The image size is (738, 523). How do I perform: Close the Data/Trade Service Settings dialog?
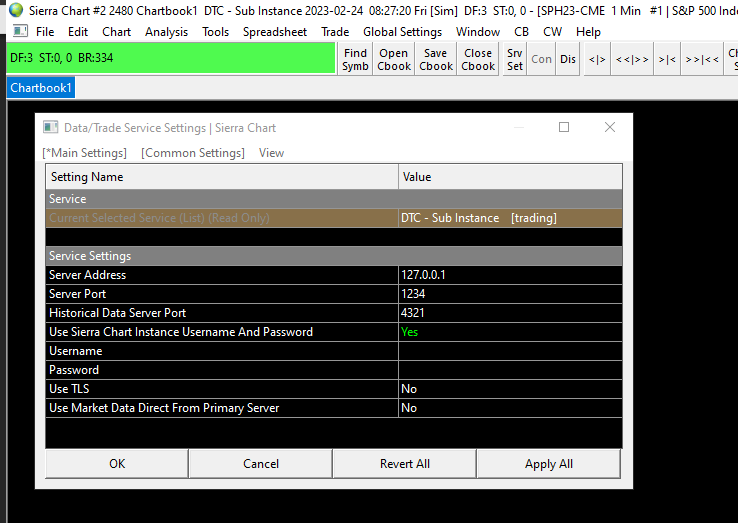coord(610,127)
